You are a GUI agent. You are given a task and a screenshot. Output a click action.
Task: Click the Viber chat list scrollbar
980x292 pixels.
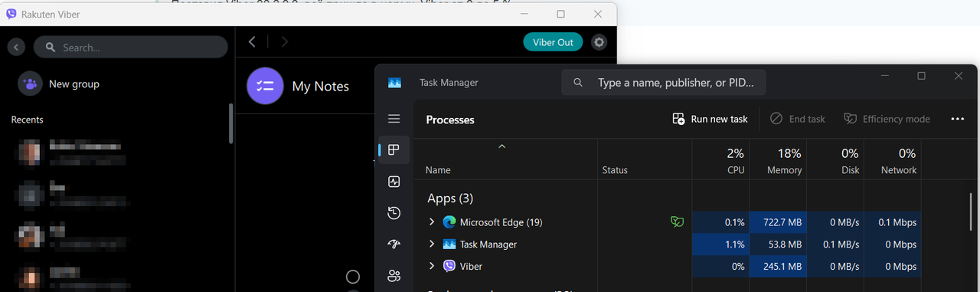pos(230,123)
